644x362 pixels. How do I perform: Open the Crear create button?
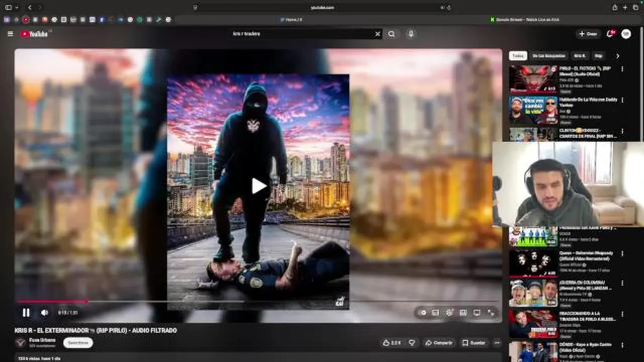588,34
